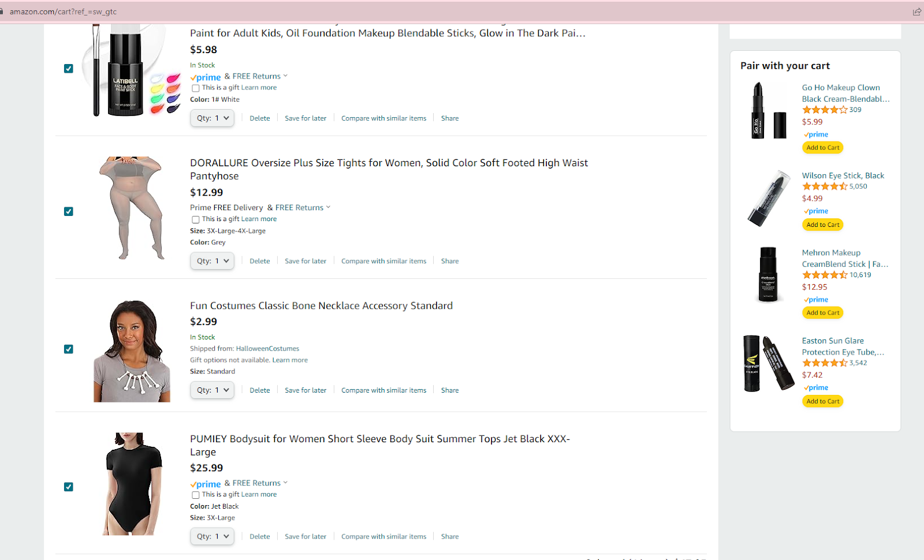
Task: Expand FREE Returns details for PUMIEY Bodysuit
Action: [260, 483]
